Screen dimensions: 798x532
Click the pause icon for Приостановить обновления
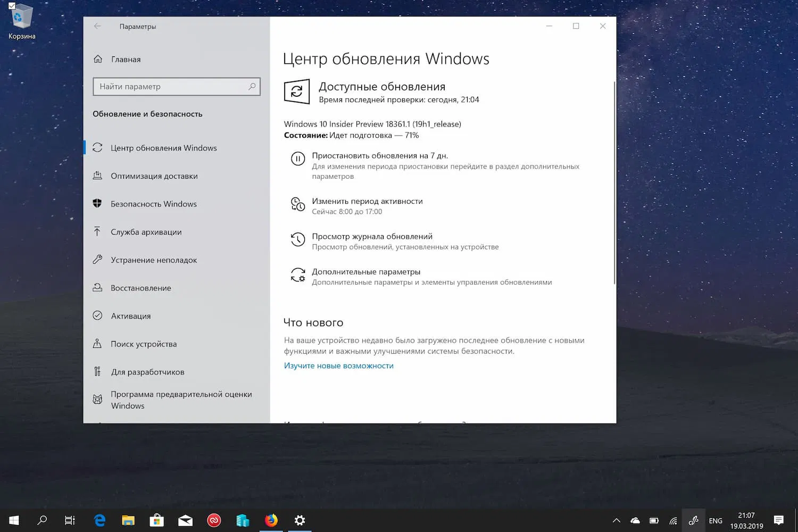297,158
